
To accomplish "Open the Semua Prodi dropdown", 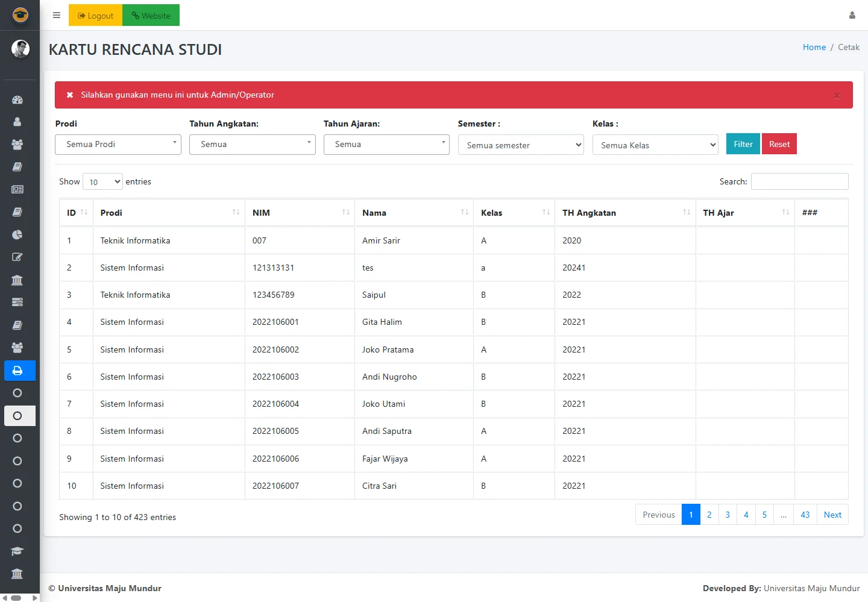I will 118,145.
